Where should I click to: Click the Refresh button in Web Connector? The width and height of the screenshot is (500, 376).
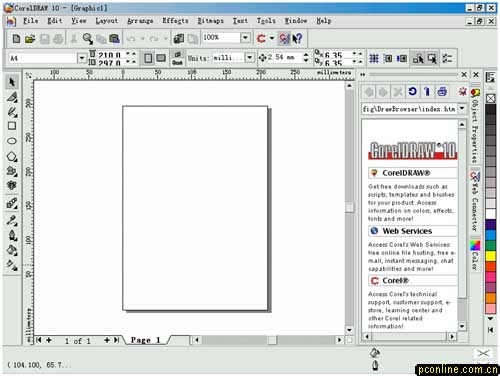[412, 91]
